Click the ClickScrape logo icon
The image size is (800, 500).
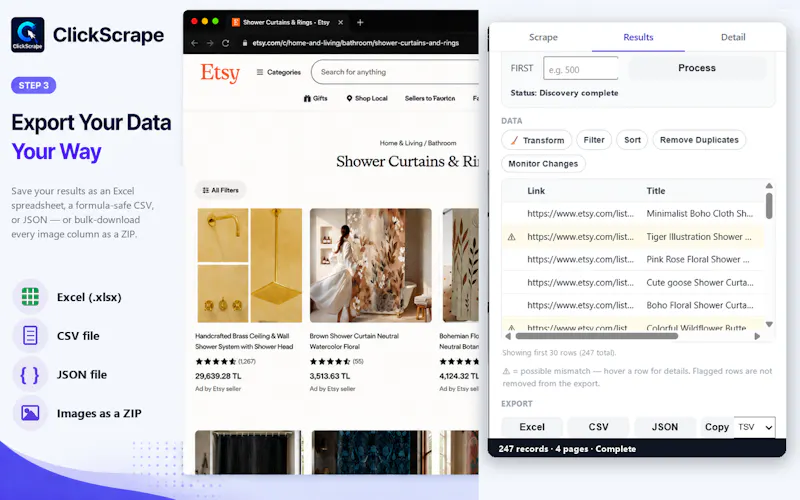click(28, 35)
